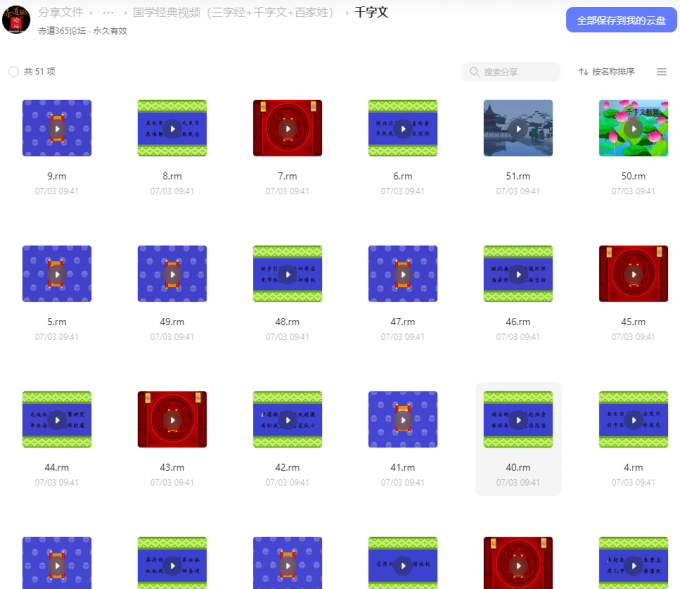Select the 50.rm file name

(634, 176)
